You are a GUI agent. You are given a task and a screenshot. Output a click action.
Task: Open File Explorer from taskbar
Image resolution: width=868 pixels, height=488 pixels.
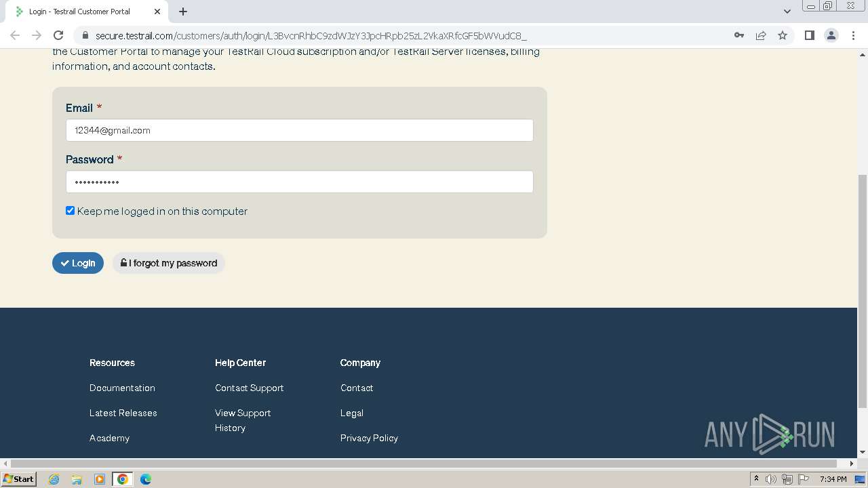[x=77, y=479]
